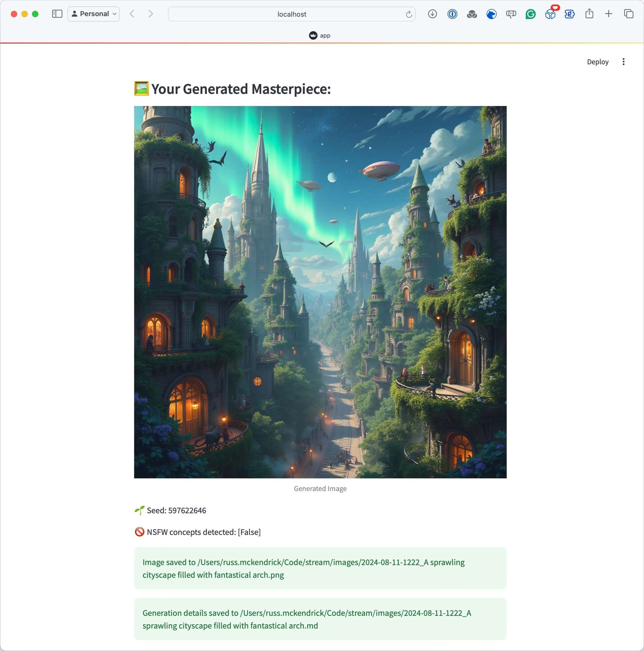Reload the localhost page
Viewport: 644px width, 651px height.
coord(409,14)
